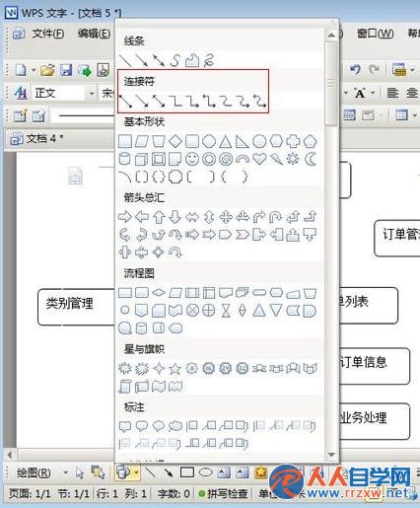Open the AutoShapes dropdown arrow

pyautogui.click(x=136, y=472)
